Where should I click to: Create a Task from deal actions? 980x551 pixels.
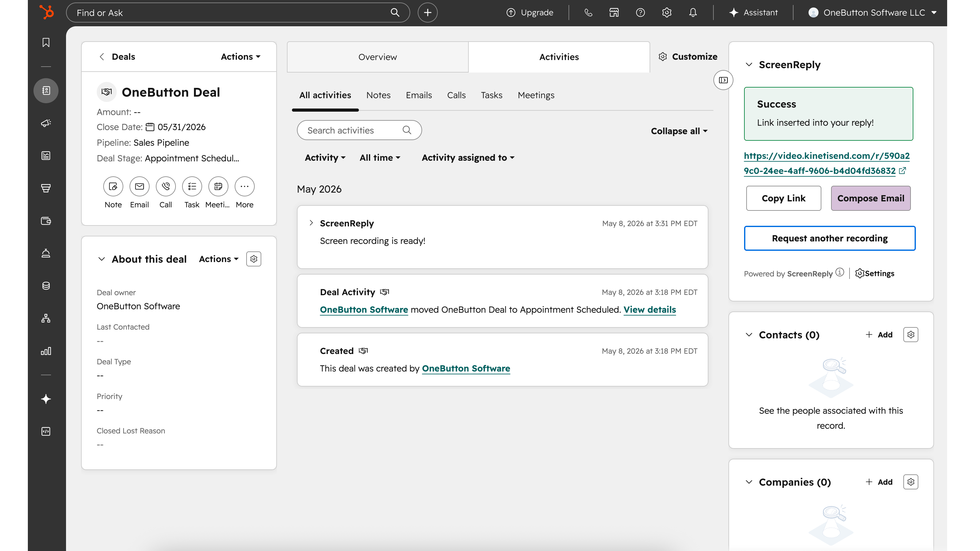coord(192,186)
